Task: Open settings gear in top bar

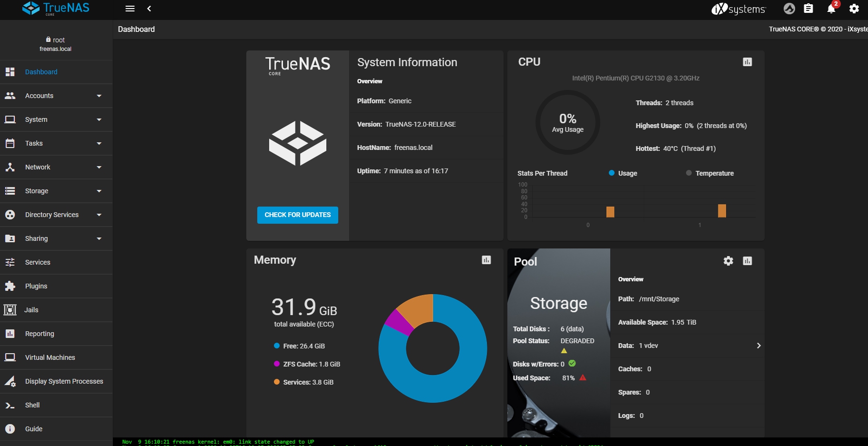Action: coord(854,9)
